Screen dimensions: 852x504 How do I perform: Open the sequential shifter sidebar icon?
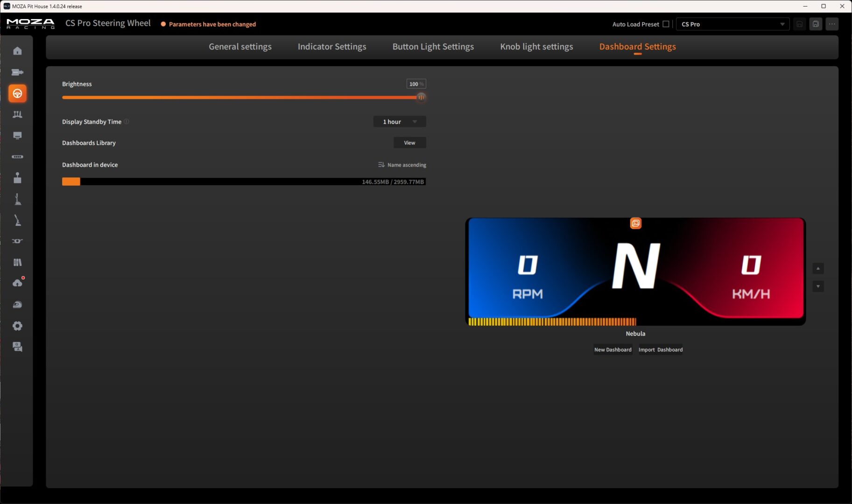(x=17, y=199)
